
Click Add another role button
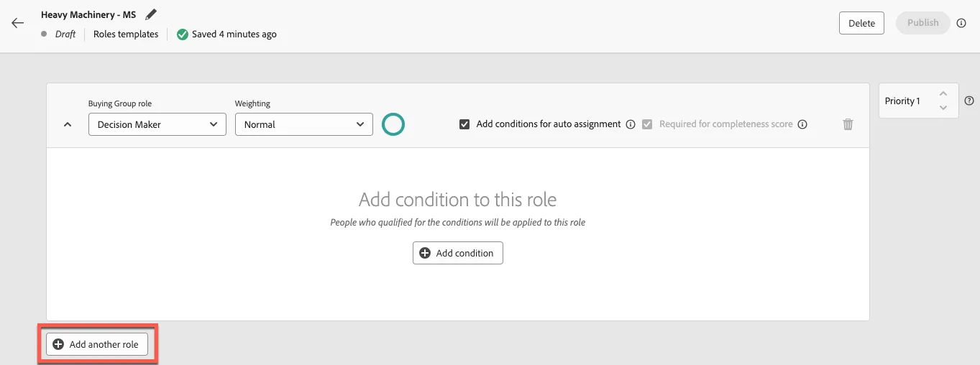[x=97, y=344]
